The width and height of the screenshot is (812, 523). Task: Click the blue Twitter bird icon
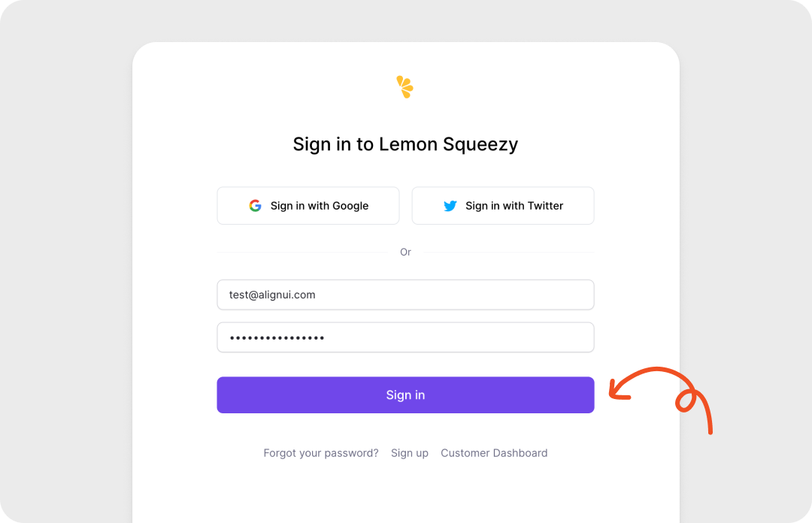tap(450, 206)
